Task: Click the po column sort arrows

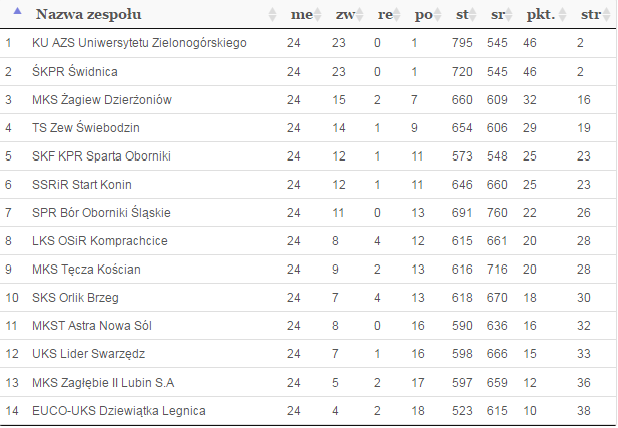Action: [437, 15]
